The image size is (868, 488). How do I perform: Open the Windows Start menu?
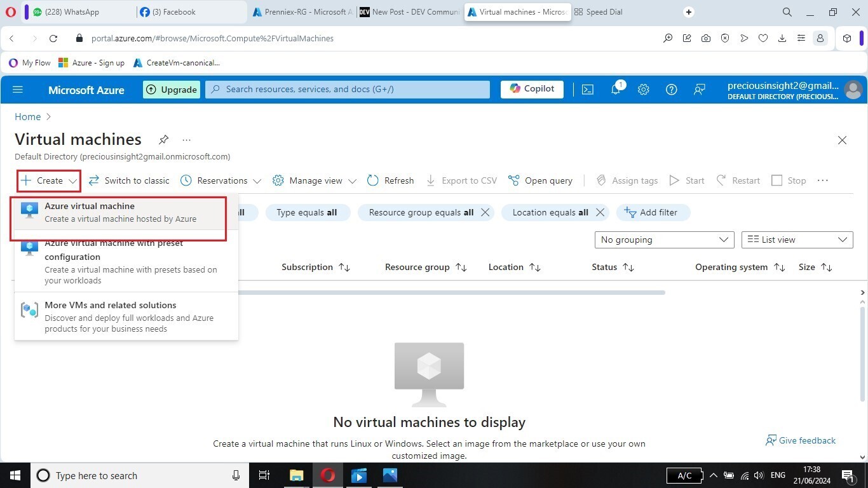pyautogui.click(x=14, y=475)
